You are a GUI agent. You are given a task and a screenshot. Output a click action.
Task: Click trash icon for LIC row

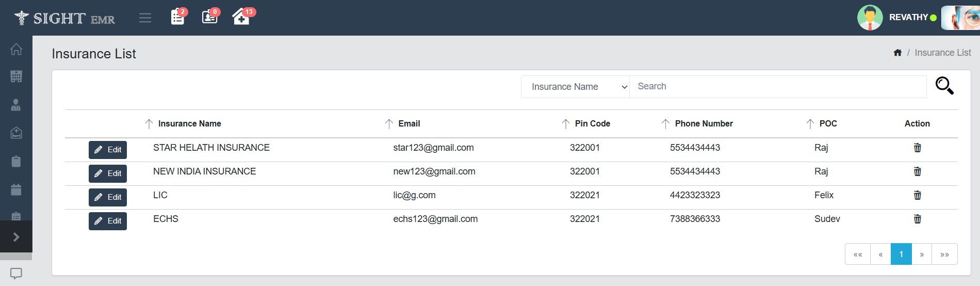click(917, 196)
